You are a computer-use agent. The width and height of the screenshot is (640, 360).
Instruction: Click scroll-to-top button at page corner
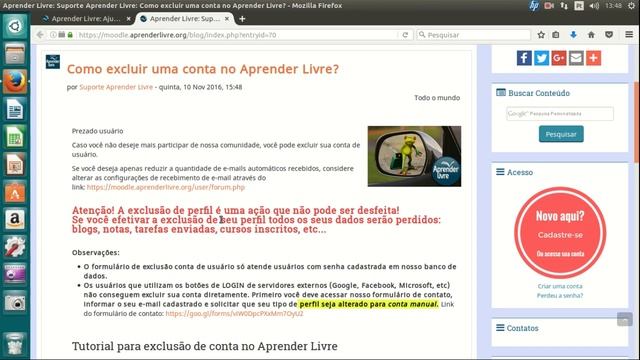(x=624, y=319)
